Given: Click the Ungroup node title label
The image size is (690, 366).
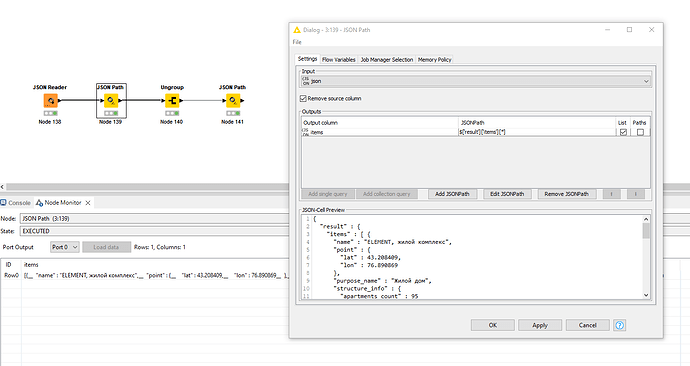Looking at the screenshot, I should (x=172, y=87).
